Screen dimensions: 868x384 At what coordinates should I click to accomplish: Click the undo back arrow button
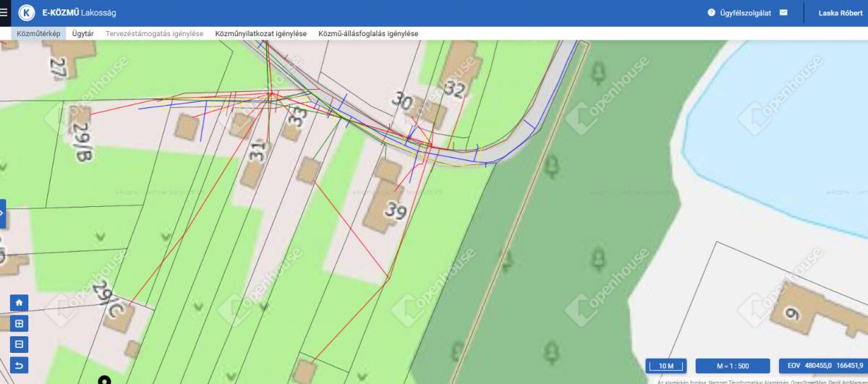[20, 365]
